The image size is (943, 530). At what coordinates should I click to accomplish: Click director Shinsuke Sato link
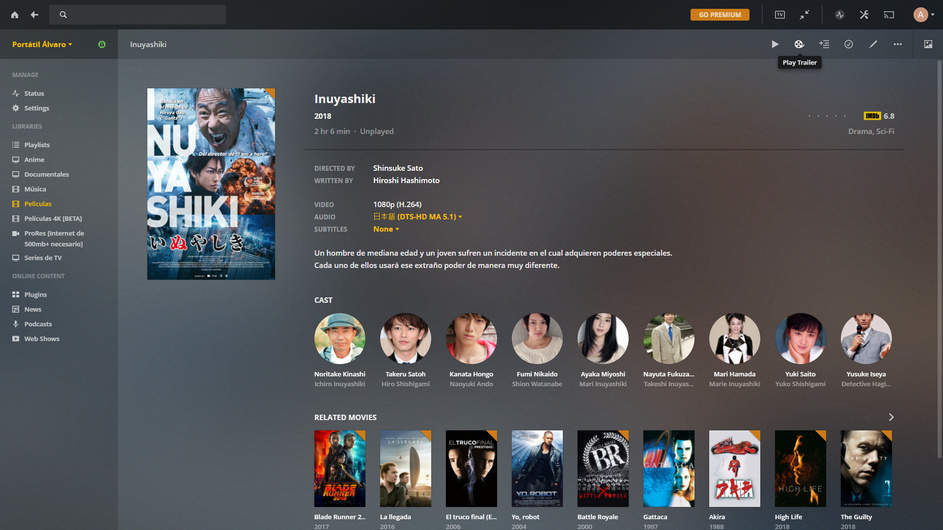398,168
